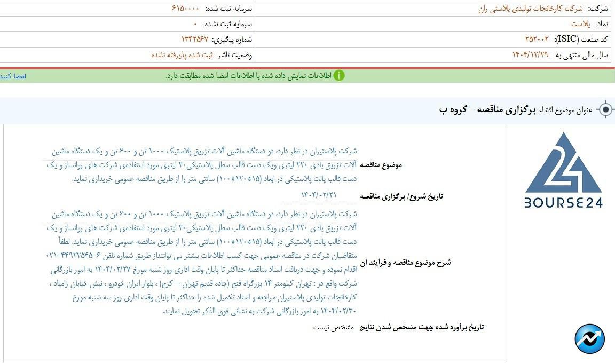Screen dimensions: 615x364
Task: Click the کد صنعت (ISIC) label
Action: 582,39
